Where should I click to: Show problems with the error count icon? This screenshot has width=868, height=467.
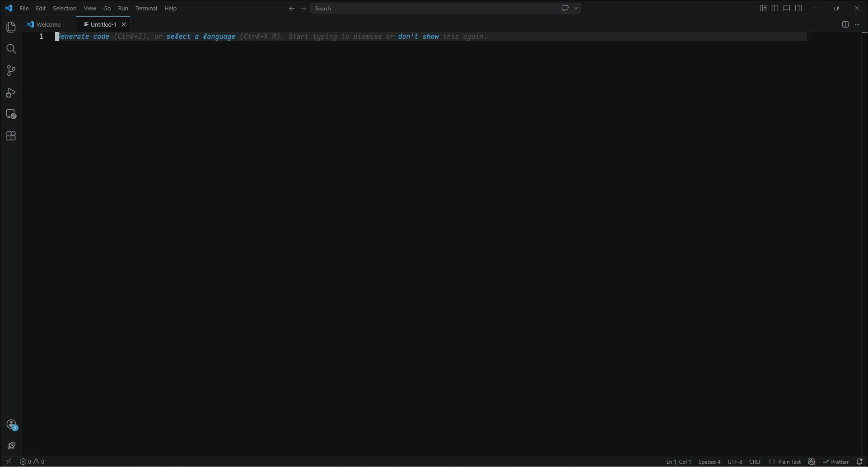pyautogui.click(x=32, y=462)
